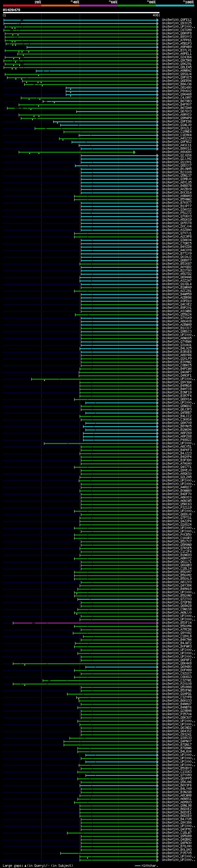Click the UniRef100_P20108 label
The width and height of the screenshot is (197, 868).
click(177, 684)
